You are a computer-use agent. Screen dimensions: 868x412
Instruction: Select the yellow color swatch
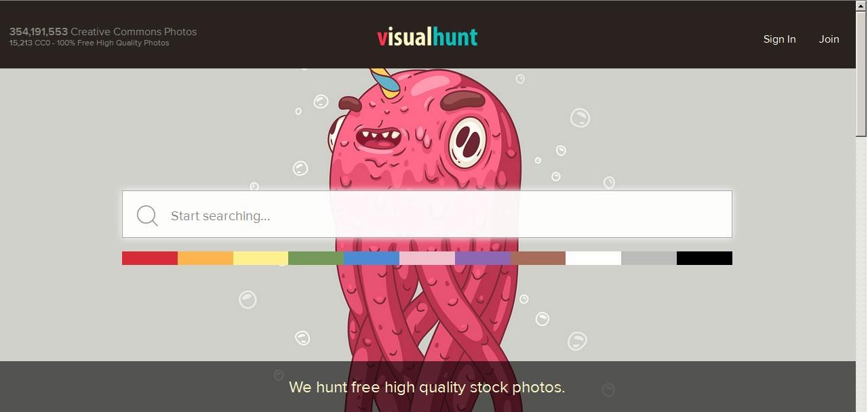[x=261, y=258]
